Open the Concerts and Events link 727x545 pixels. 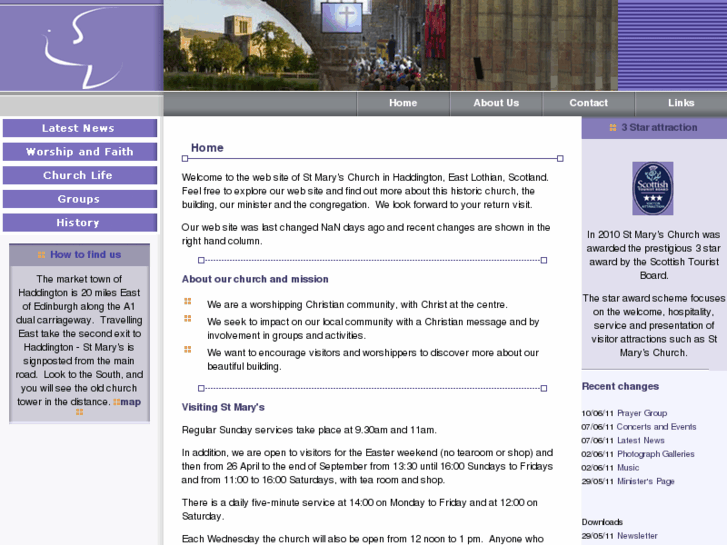(656, 427)
